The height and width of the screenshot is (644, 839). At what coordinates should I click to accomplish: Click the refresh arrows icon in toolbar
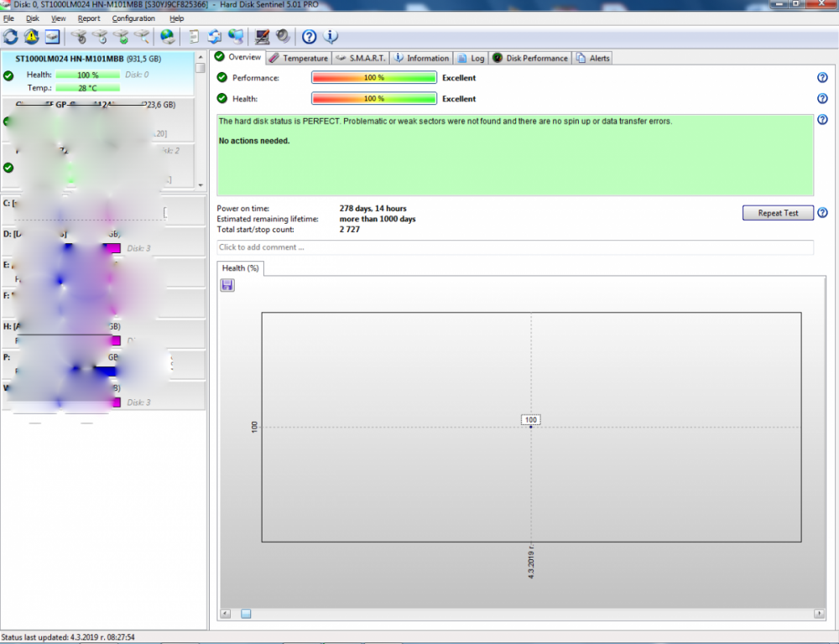click(11, 36)
